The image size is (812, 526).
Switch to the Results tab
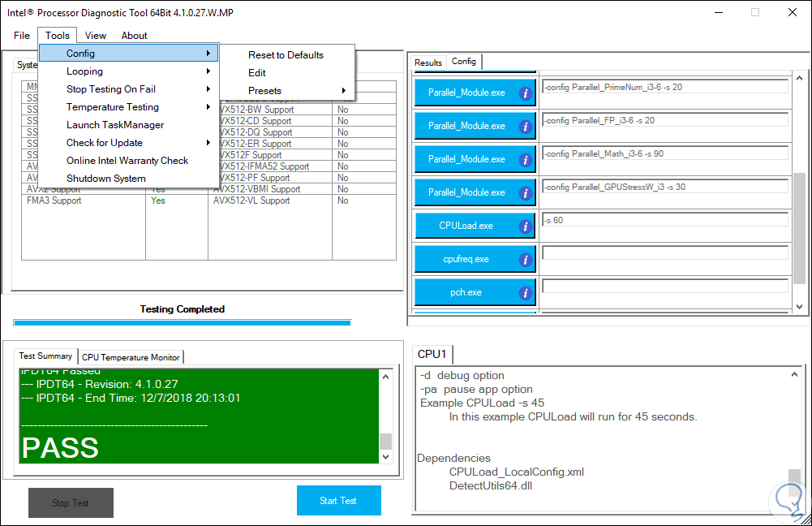tap(427, 63)
